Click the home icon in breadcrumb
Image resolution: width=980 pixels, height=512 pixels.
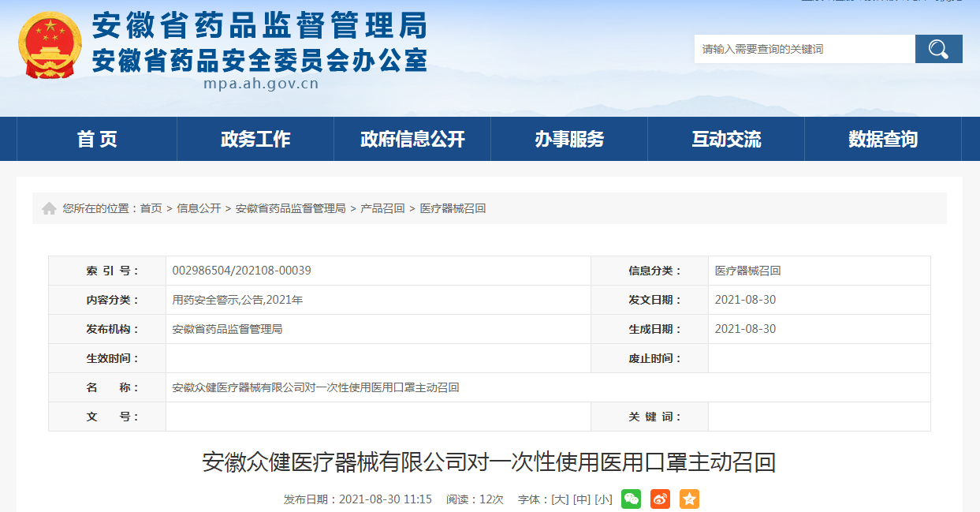coord(49,208)
